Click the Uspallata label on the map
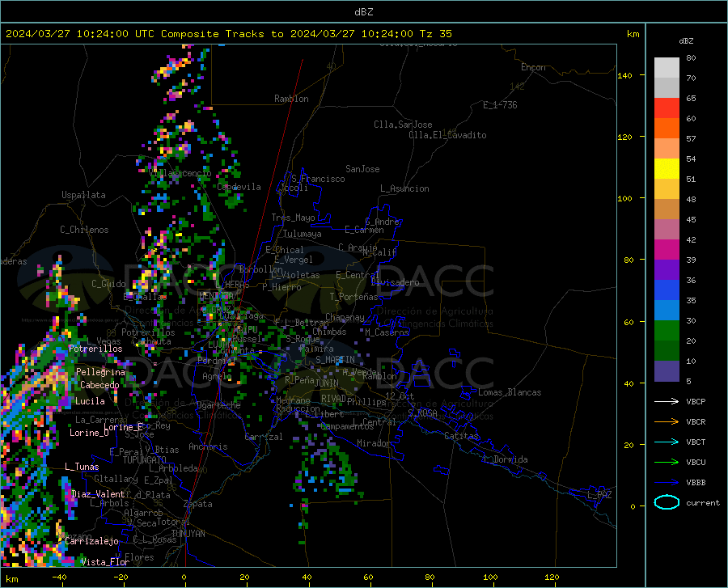This screenshot has width=728, height=588. point(83,195)
